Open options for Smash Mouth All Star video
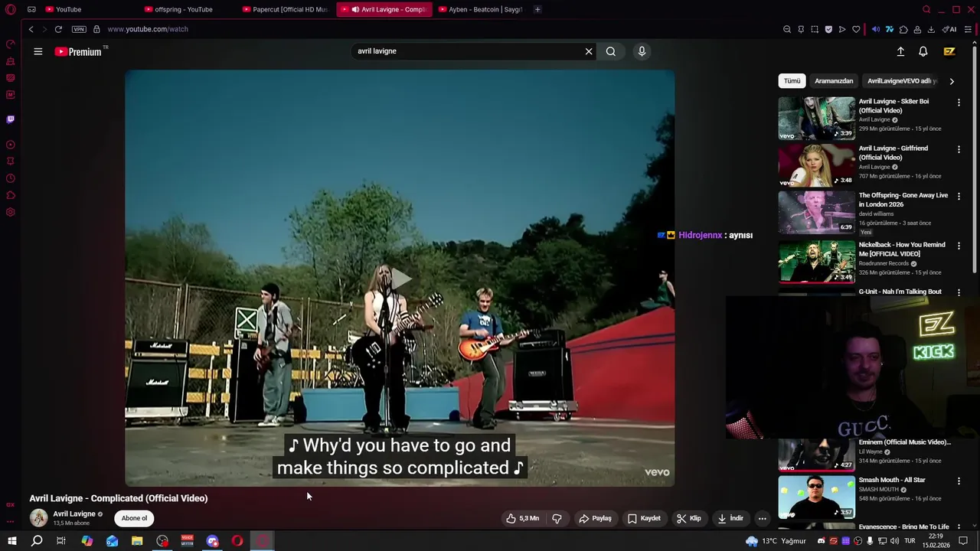 point(959,481)
